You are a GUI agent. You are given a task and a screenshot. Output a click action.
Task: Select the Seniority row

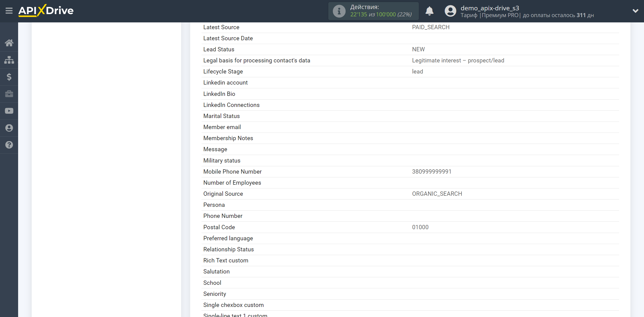pyautogui.click(x=410, y=294)
